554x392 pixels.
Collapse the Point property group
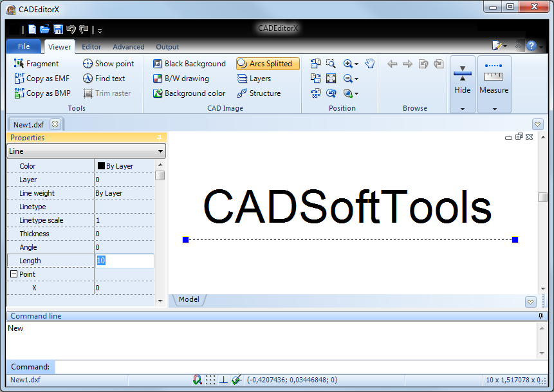[x=14, y=274]
